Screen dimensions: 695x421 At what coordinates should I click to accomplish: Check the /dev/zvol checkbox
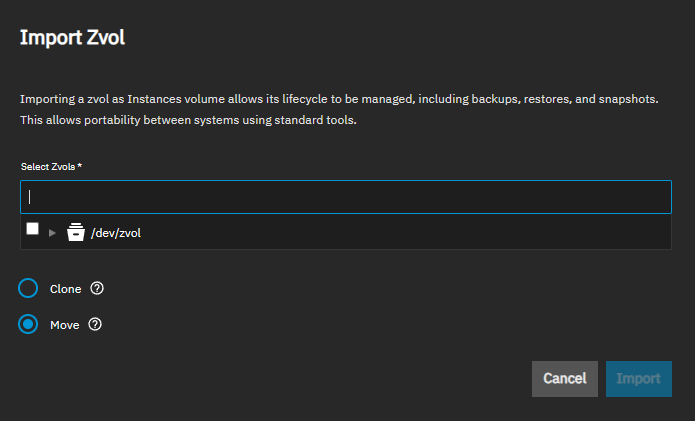point(33,229)
